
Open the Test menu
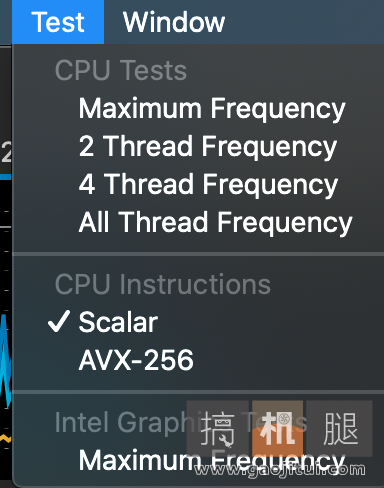pos(58,22)
